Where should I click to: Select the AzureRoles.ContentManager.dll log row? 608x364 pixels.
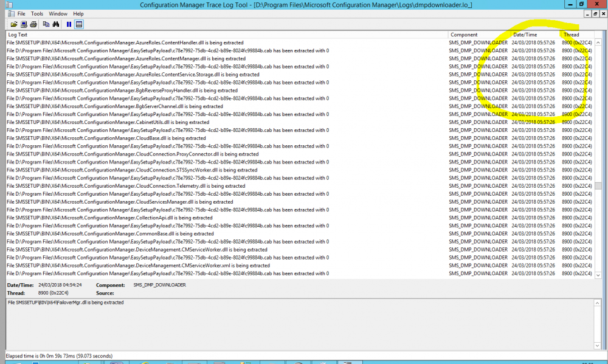(299, 58)
